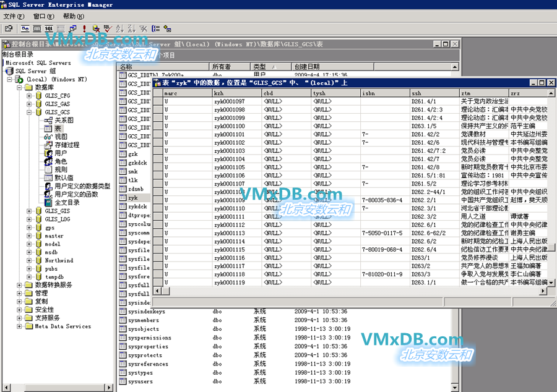Screen dimensions: 557x392
Task: Expand the 数据转换服务 folder
Action: 19,285
